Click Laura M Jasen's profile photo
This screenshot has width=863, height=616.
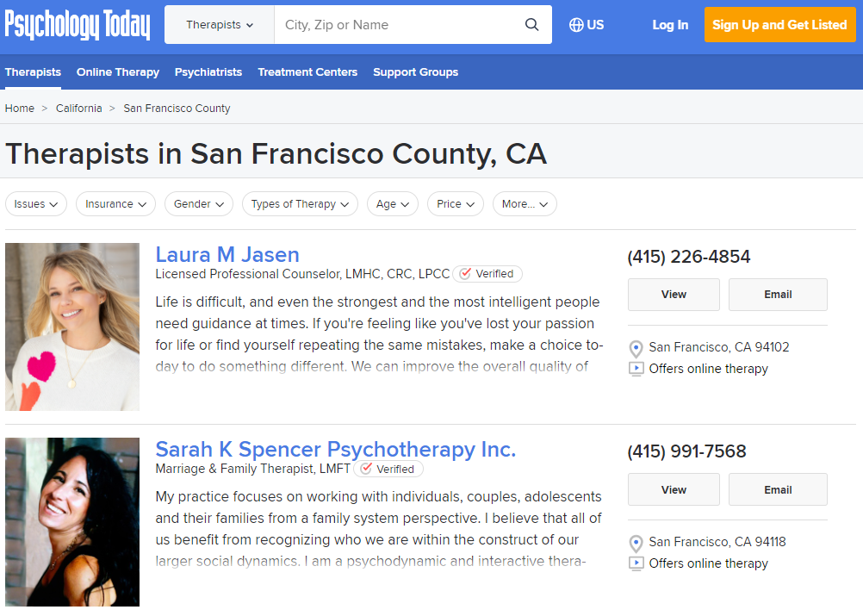pyautogui.click(x=72, y=327)
